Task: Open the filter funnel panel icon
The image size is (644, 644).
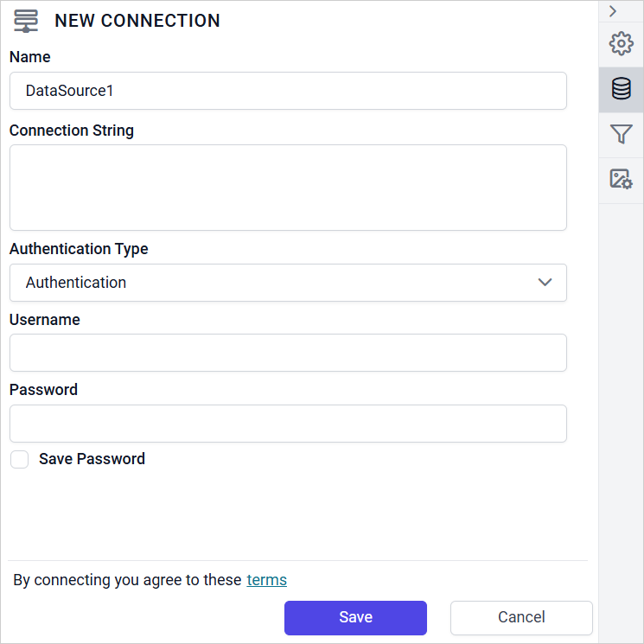Action: click(x=621, y=134)
